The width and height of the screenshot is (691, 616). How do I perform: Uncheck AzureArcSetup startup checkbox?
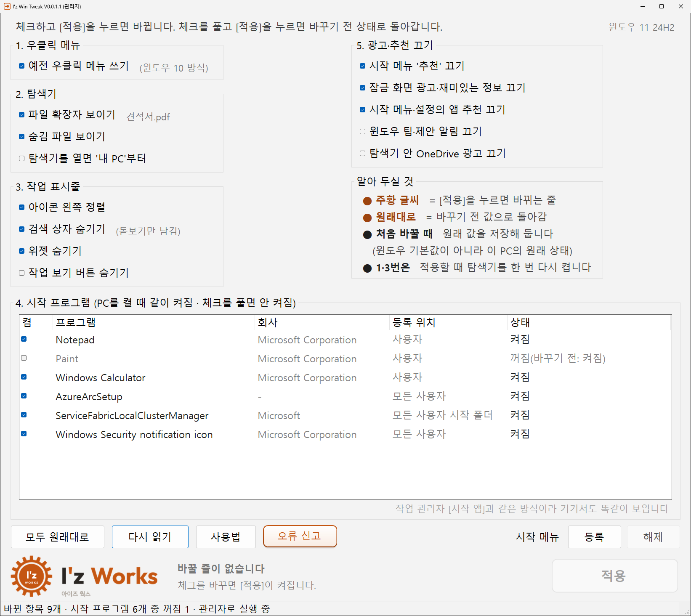click(x=24, y=396)
